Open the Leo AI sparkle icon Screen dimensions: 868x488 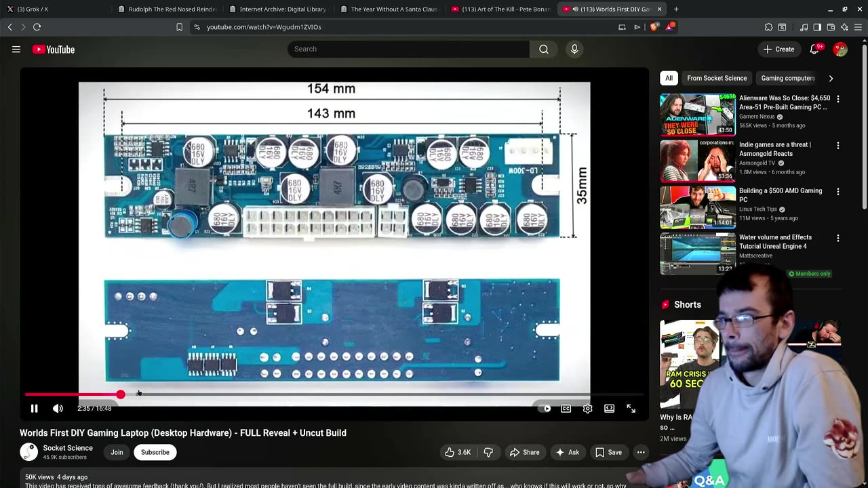coord(844,27)
